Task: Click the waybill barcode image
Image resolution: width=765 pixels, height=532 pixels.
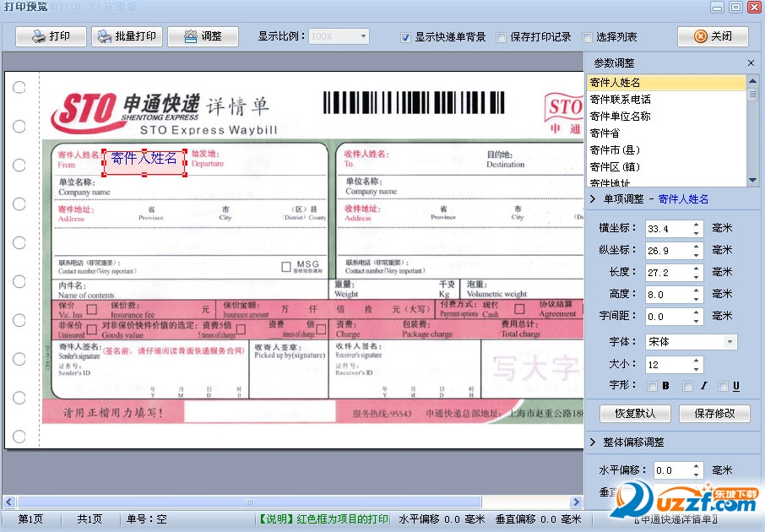Action: [x=414, y=102]
